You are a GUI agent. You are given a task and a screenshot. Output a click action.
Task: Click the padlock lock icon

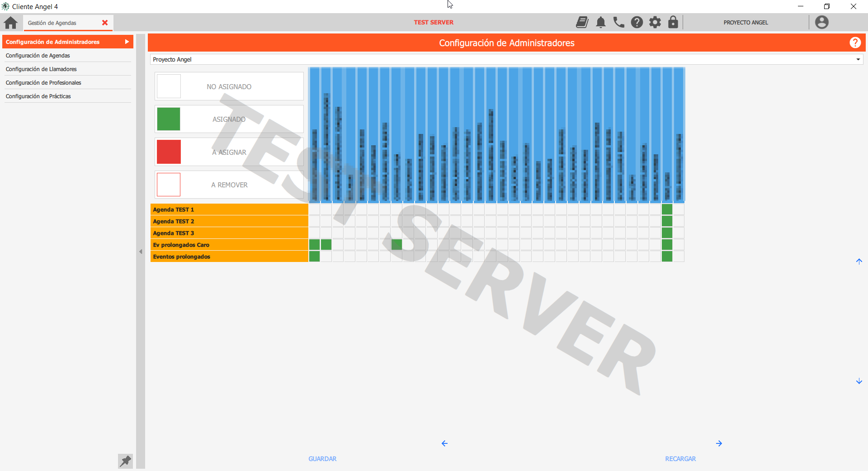point(673,22)
